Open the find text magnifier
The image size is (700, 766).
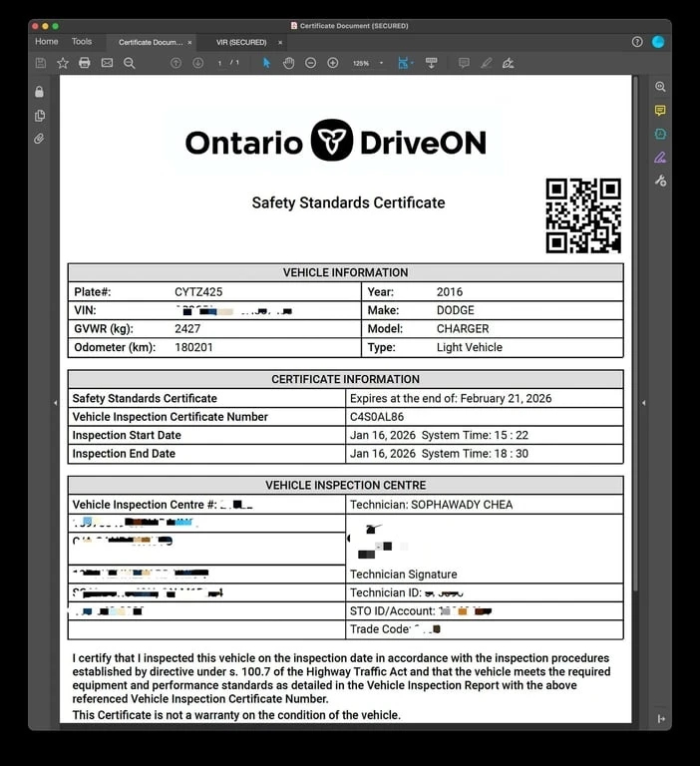click(129, 63)
